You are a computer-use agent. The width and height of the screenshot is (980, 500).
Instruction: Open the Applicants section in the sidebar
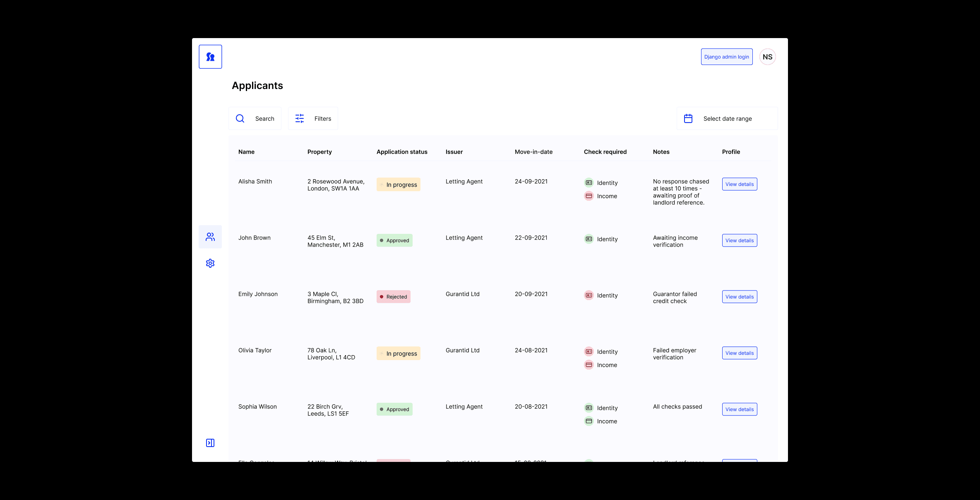click(210, 237)
